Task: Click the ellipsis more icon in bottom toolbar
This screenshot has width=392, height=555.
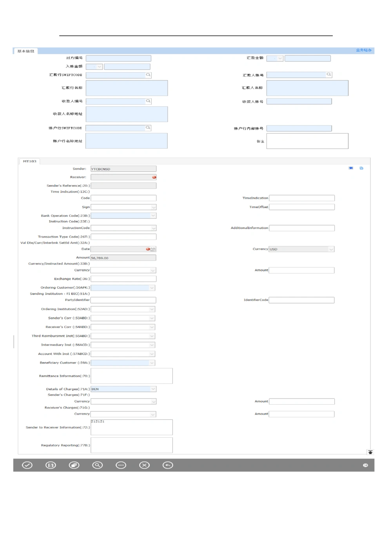Action: point(121,465)
